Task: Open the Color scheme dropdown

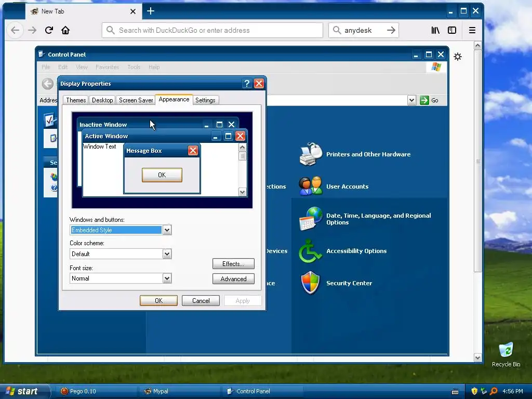Action: pos(167,254)
